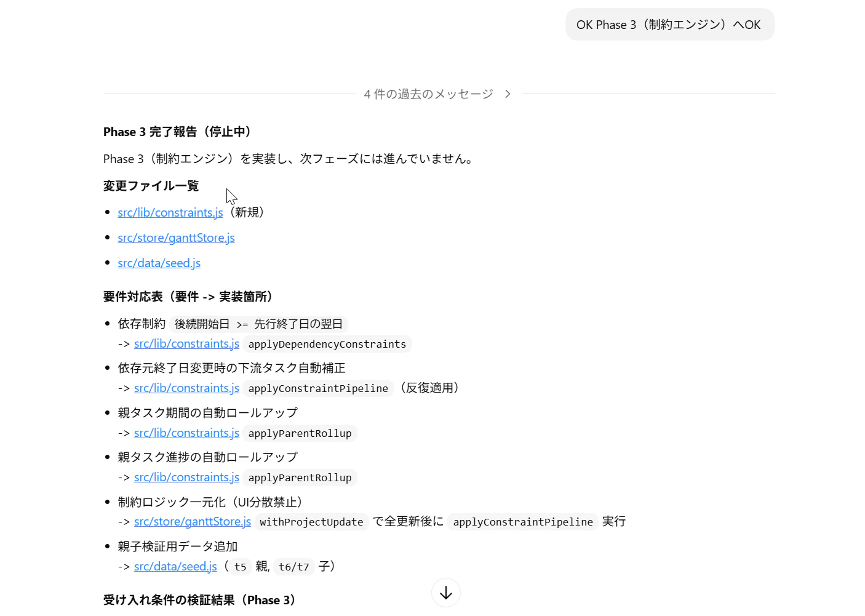Click the 4件の過去のメッセージ label
This screenshot has width=865, height=616.
coord(429,94)
